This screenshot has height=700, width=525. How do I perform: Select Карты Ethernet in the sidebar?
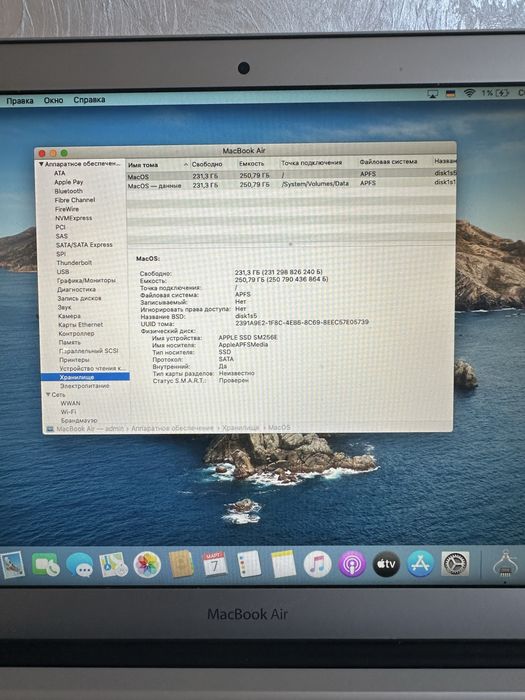[x=80, y=325]
